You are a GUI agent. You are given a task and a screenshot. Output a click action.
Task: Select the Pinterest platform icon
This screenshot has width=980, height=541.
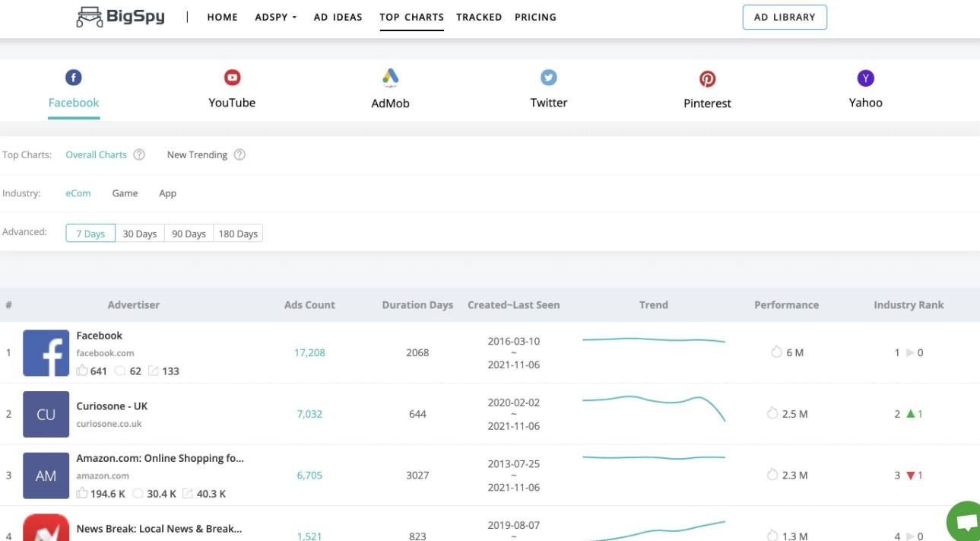(x=707, y=78)
